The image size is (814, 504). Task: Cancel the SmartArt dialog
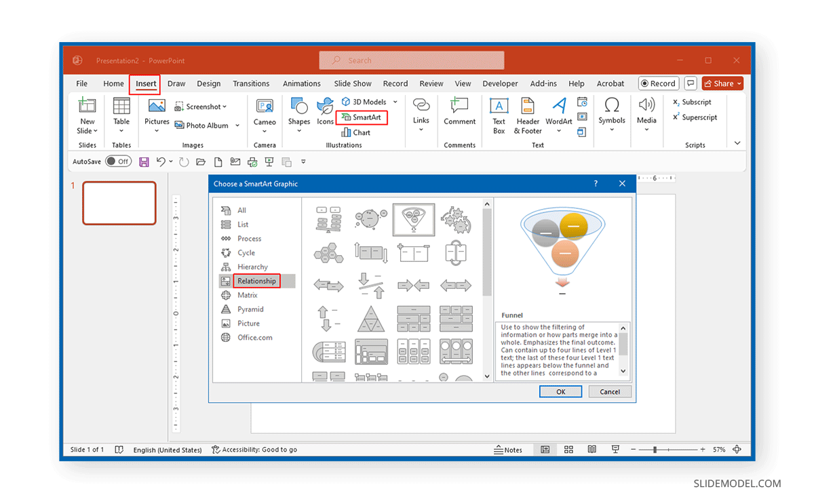pyautogui.click(x=610, y=391)
